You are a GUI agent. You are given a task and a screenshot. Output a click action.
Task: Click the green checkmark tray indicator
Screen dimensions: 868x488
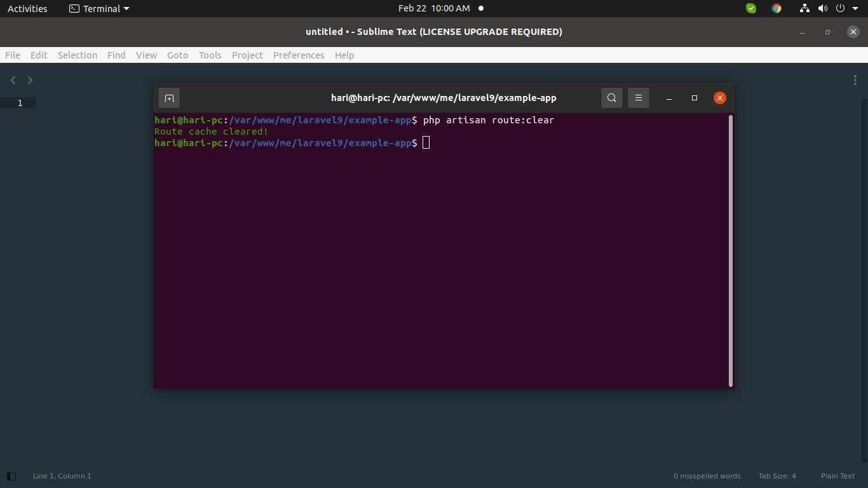(x=751, y=8)
